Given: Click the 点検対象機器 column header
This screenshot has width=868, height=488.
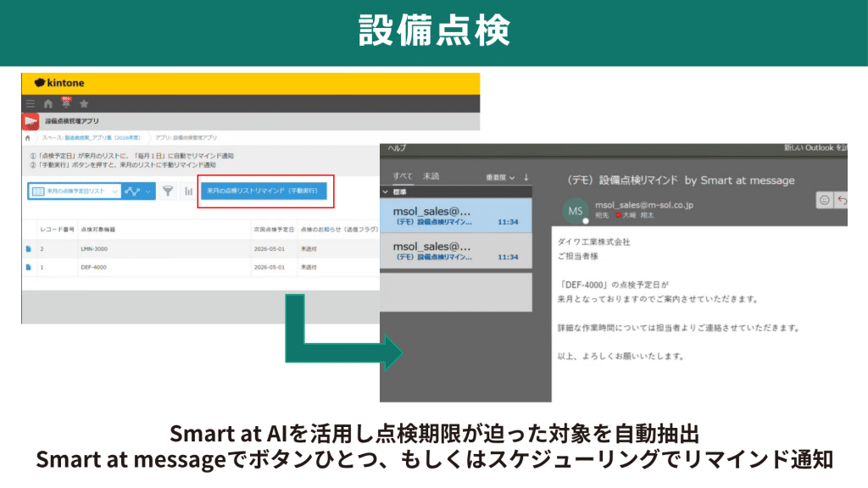Looking at the screenshot, I should tap(98, 229).
